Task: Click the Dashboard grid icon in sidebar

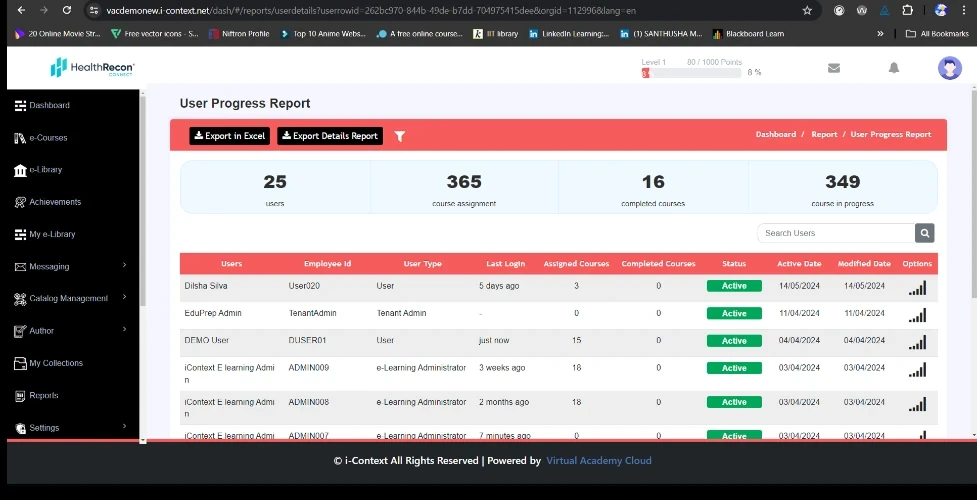Action: (x=20, y=105)
